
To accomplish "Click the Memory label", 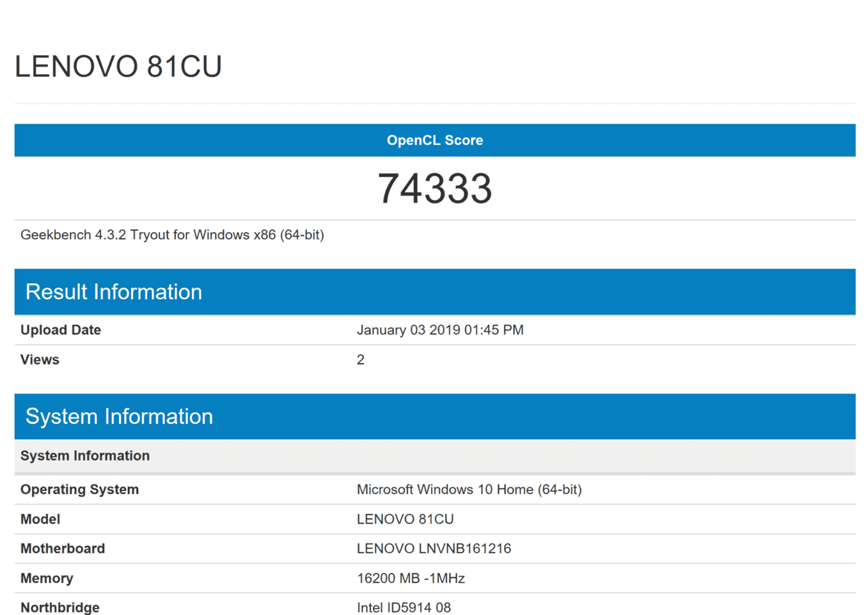I will point(47,578).
